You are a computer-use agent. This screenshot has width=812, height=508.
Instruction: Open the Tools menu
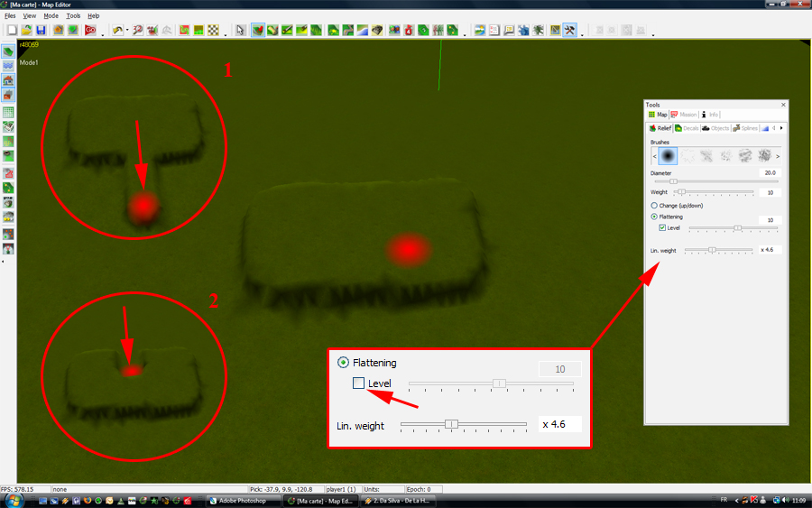[73, 16]
